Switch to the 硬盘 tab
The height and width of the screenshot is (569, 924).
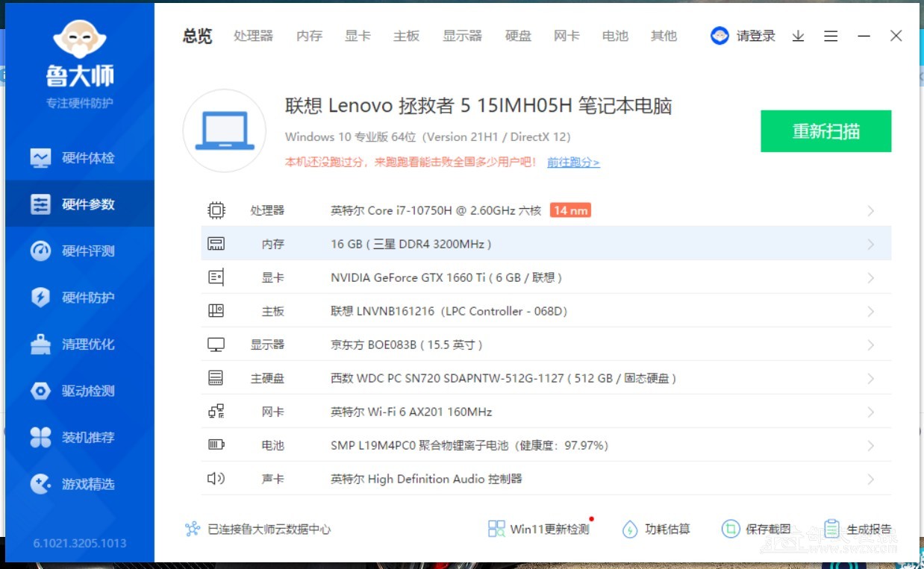pyautogui.click(x=518, y=36)
